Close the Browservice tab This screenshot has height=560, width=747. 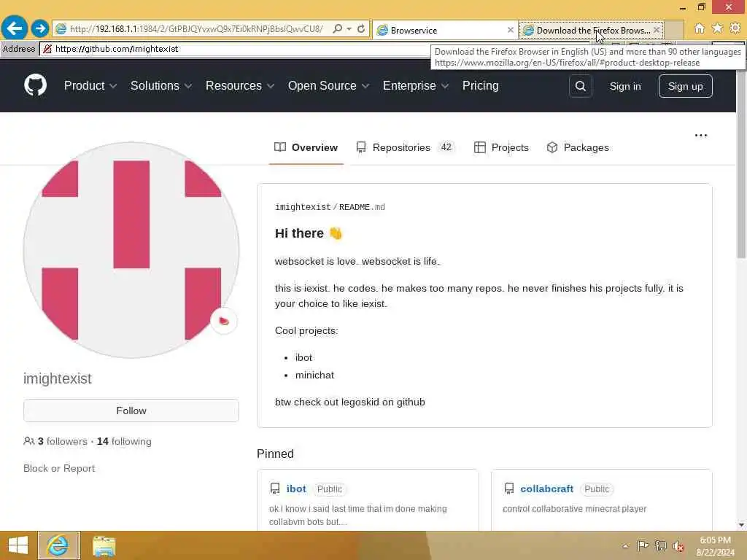510,30
